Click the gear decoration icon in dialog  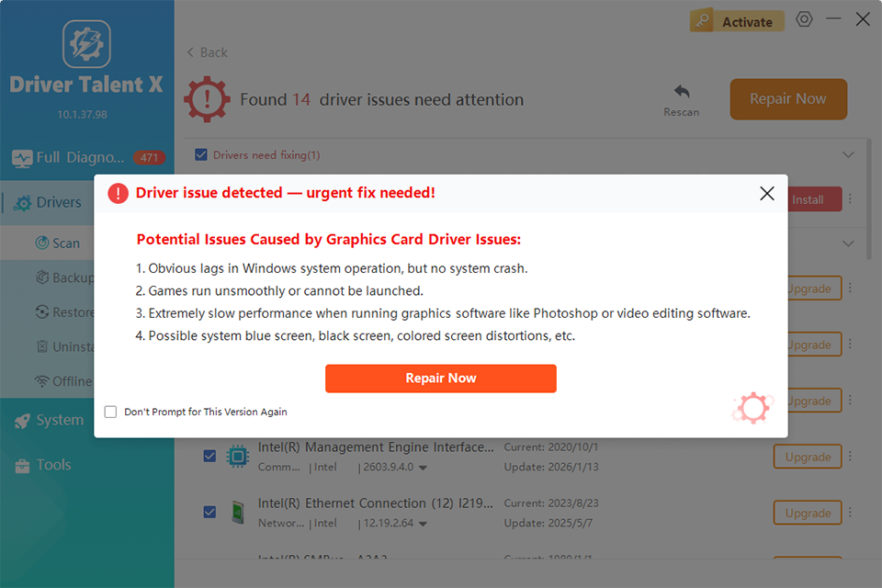click(x=752, y=407)
